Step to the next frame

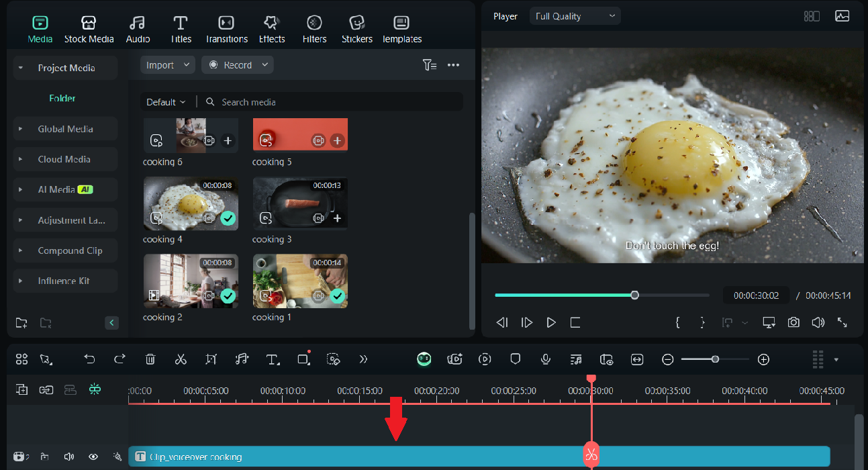point(527,323)
